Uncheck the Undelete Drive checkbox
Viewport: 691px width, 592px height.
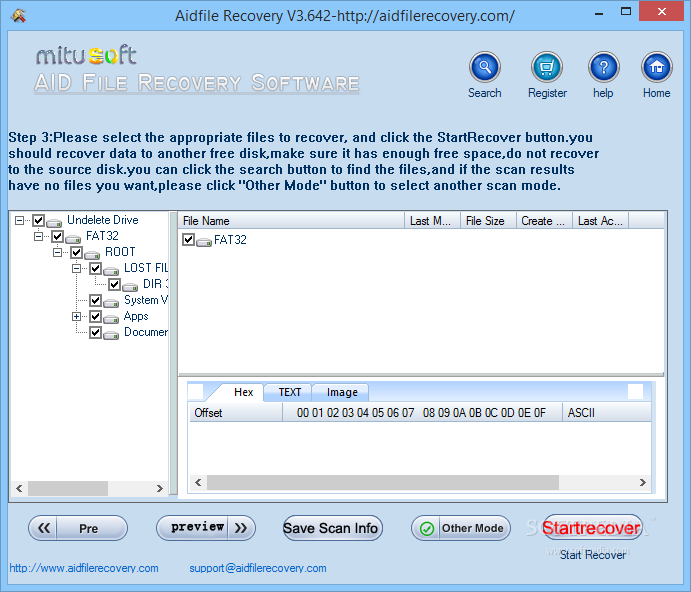tap(38, 220)
